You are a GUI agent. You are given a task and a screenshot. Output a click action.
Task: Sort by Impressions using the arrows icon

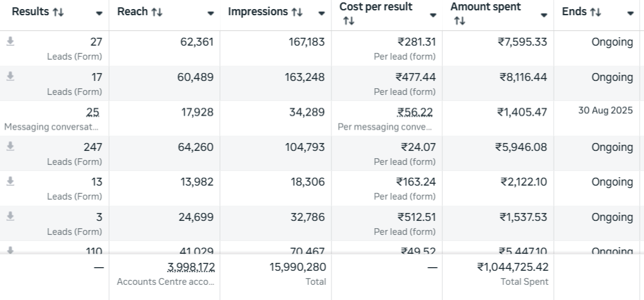pyautogui.click(x=297, y=13)
